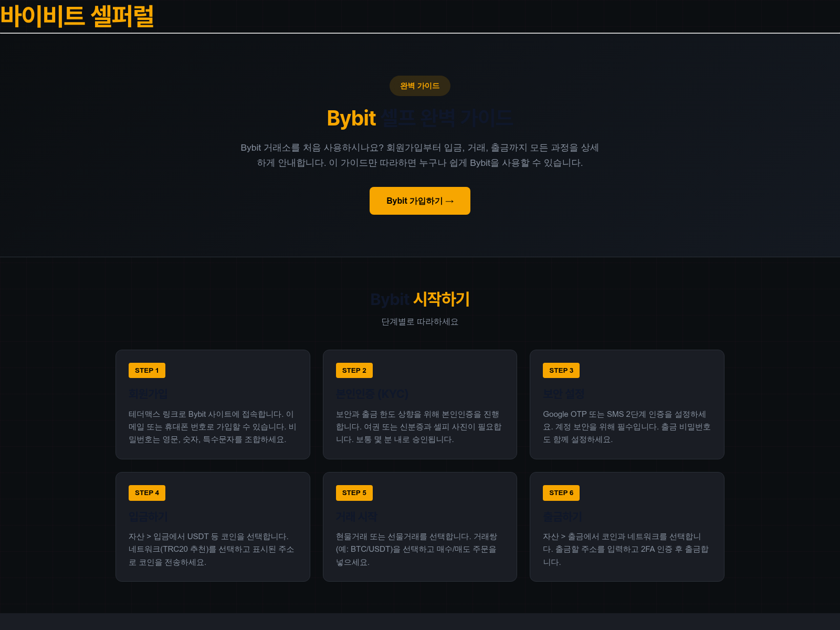Click the hero paragraph 'Bybit 거래소를 처음 사용하시나요?'
This screenshot has width=840, height=630.
[420, 155]
